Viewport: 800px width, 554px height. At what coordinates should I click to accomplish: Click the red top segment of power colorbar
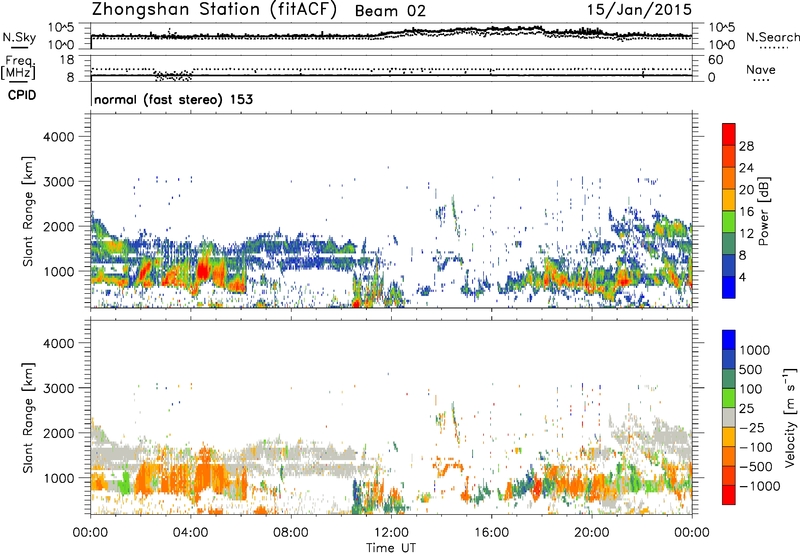[729, 135]
